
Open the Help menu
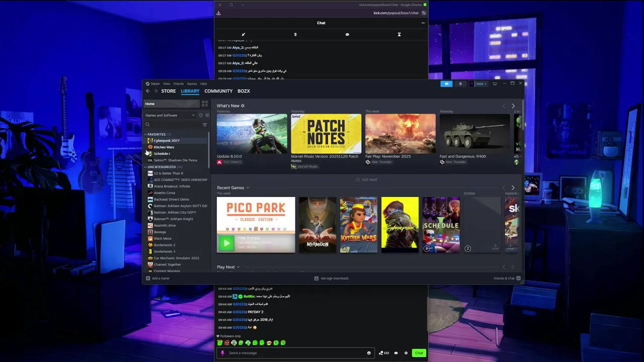point(203,84)
